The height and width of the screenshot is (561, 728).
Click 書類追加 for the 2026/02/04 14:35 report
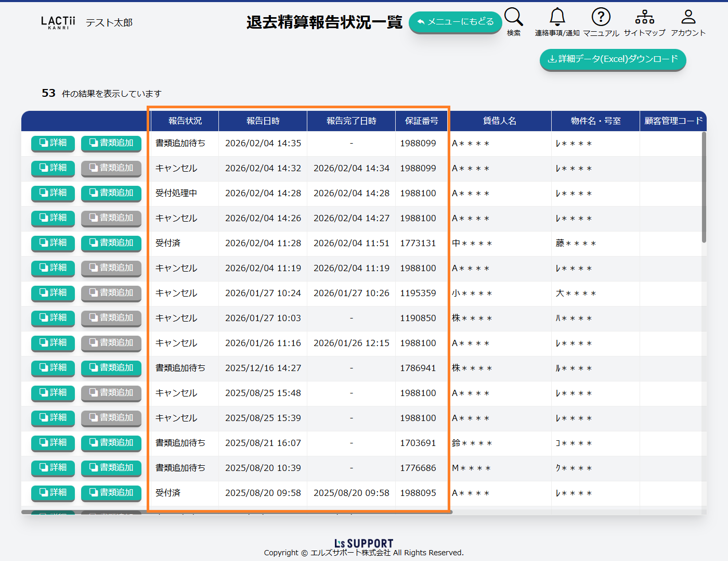click(x=111, y=143)
